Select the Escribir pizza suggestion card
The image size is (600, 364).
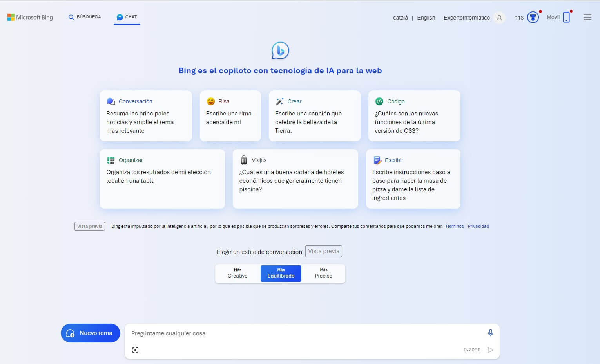[x=413, y=179]
